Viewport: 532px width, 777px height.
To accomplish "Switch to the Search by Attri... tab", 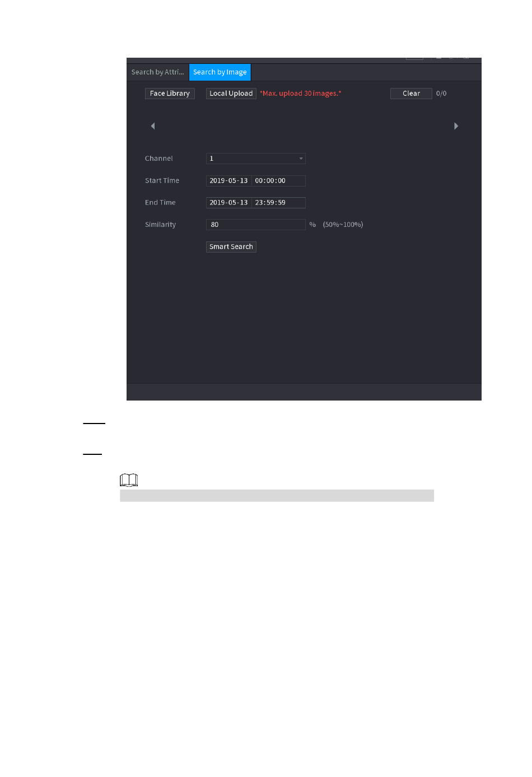I will [x=157, y=72].
